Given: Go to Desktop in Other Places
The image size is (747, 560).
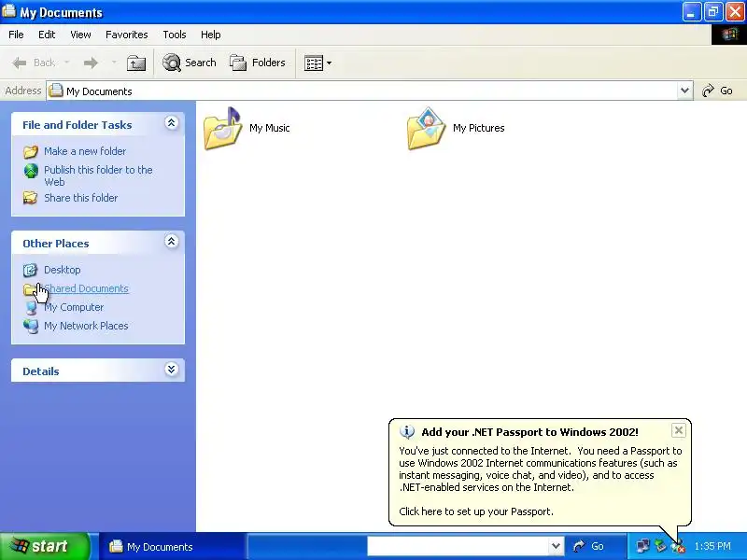Looking at the screenshot, I should [63, 270].
